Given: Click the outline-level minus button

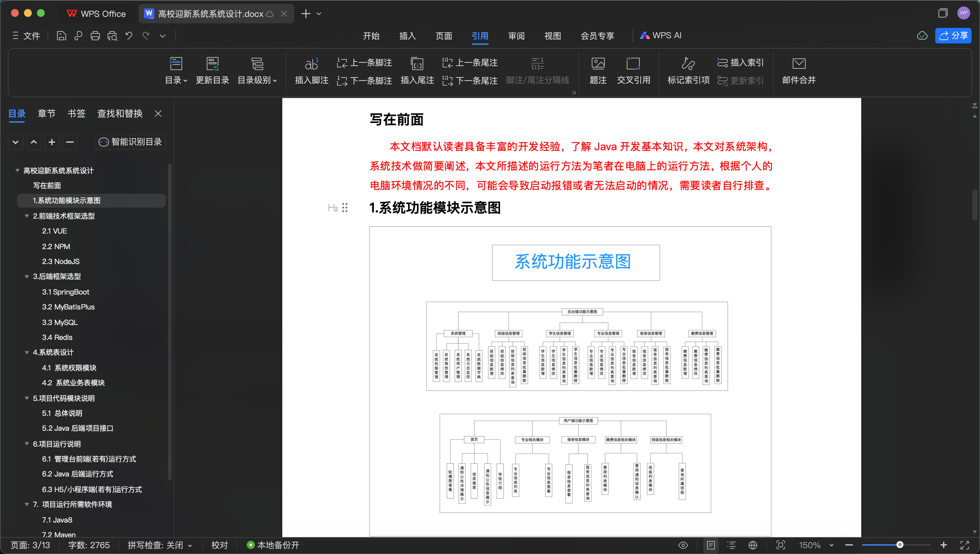Looking at the screenshot, I should point(70,142).
